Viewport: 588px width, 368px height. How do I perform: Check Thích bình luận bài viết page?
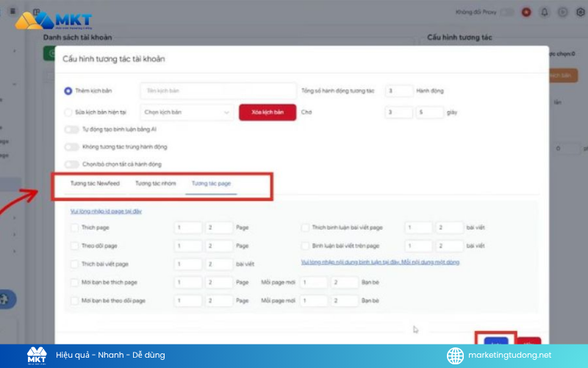[305, 227]
